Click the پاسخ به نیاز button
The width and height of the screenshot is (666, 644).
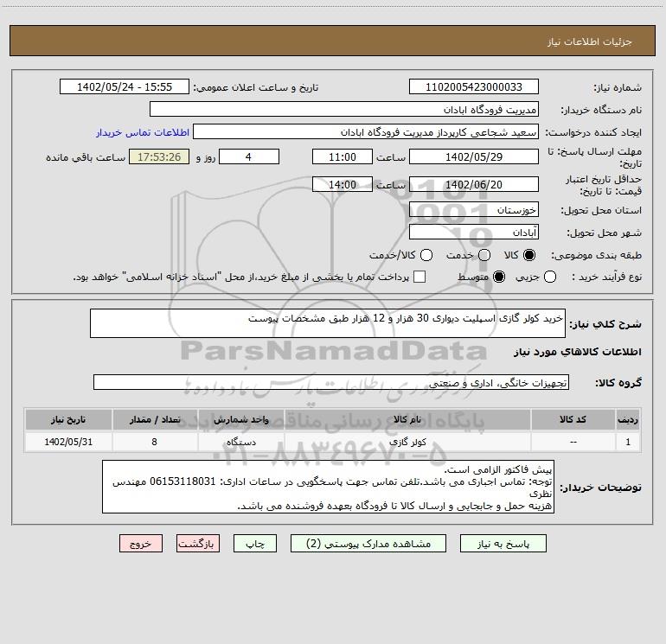[x=503, y=544]
